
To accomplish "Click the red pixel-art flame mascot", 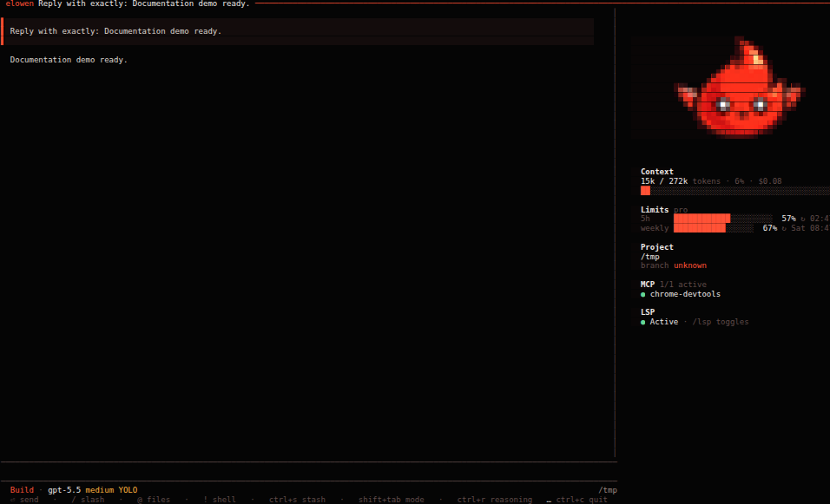I will click(740, 88).
